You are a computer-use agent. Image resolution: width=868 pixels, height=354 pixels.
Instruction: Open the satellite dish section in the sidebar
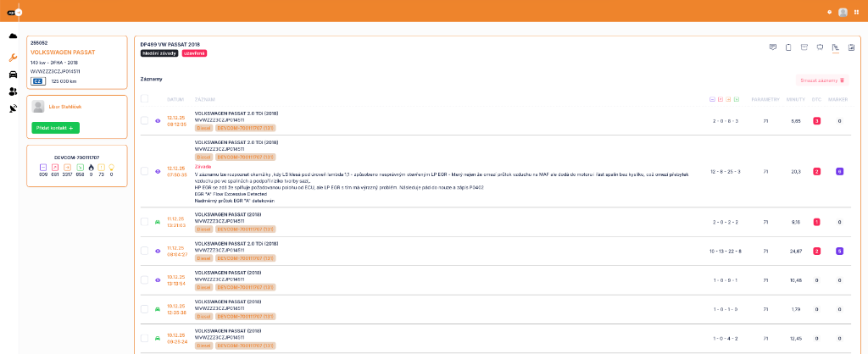(x=14, y=109)
